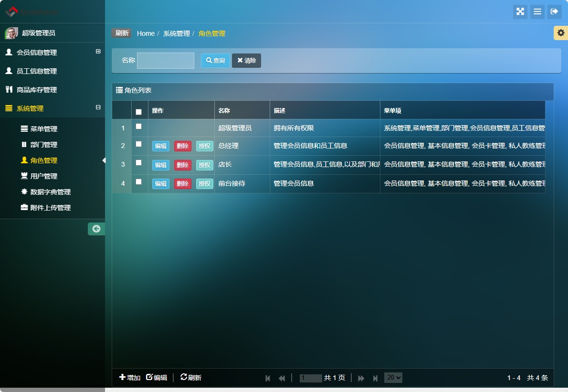Click the fullscreen icon in top bar
Screen dimensions: 568x392
[520, 11]
